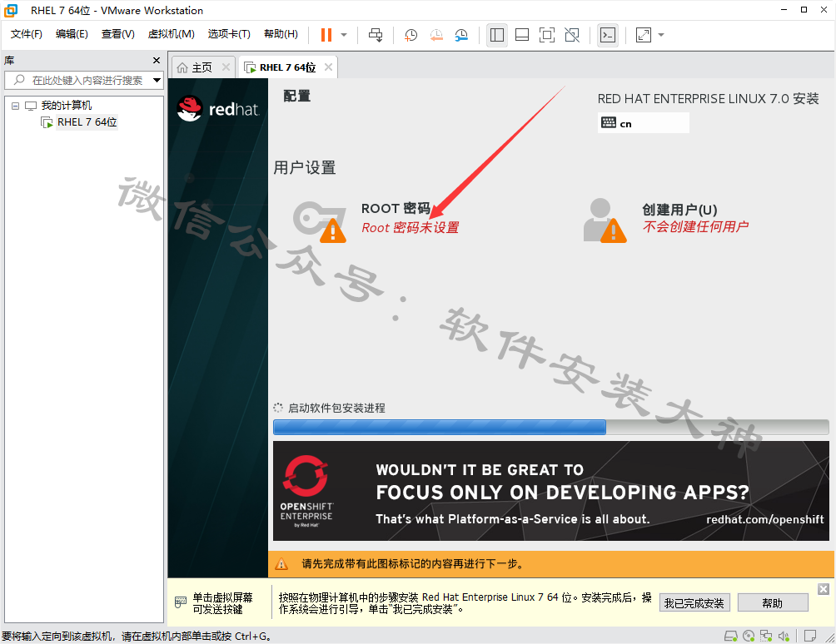Toggle the library sidebar view
This screenshot has height=644, width=836.
click(x=497, y=35)
